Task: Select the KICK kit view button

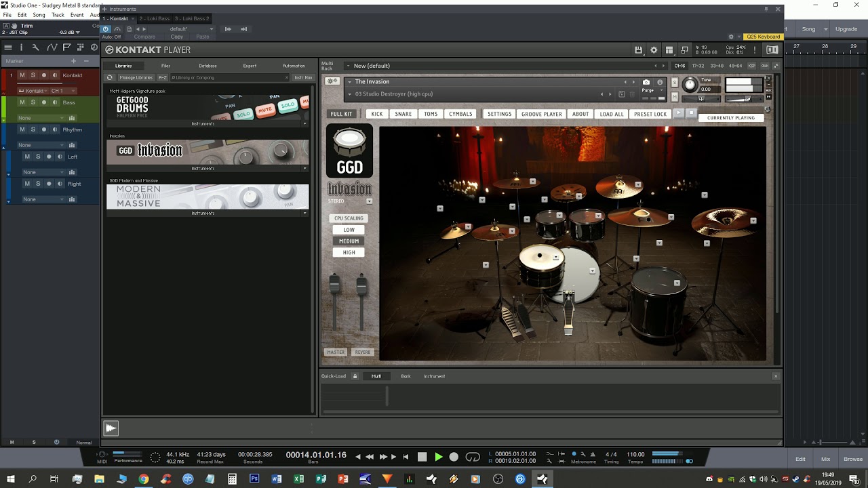Action: 376,114
